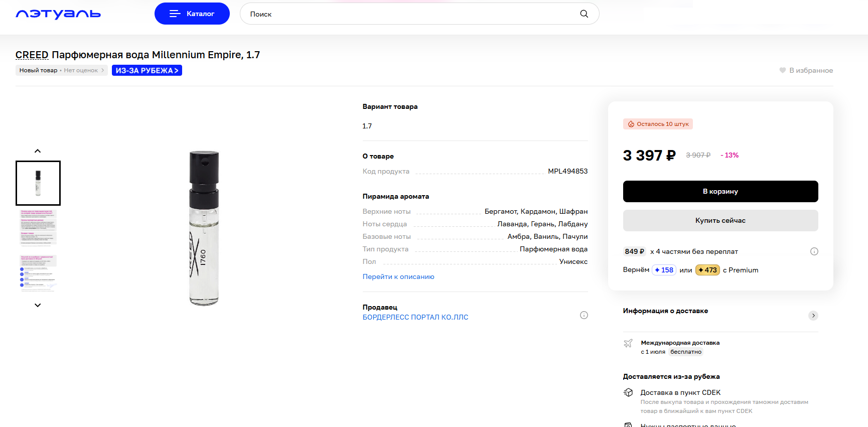Click the 473 Premium cashback badge
The height and width of the screenshot is (427, 868).
coord(707,270)
